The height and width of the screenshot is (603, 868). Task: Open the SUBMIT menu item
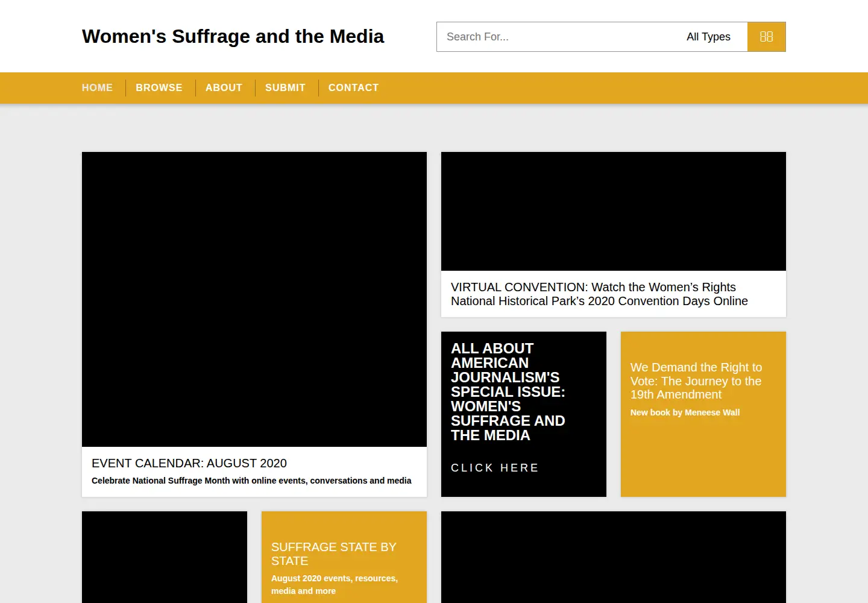point(285,88)
